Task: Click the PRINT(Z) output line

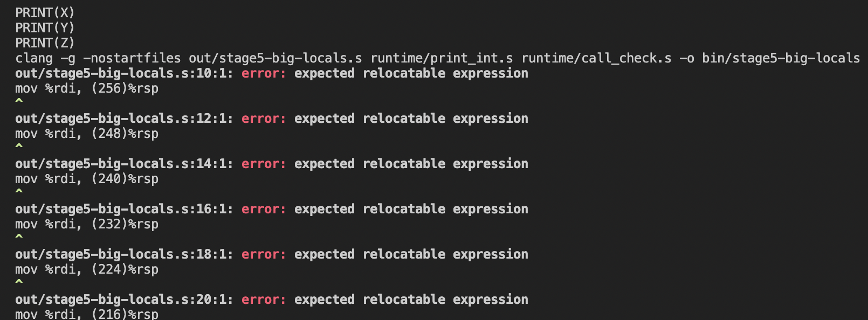Action: click(x=45, y=43)
